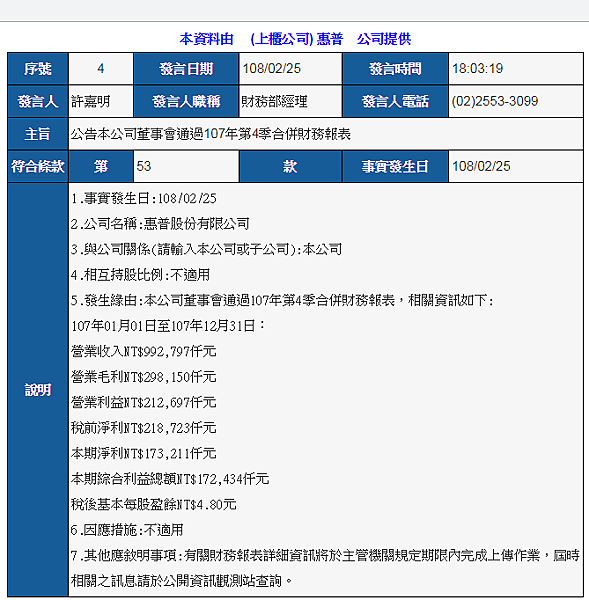The image size is (589, 600).
Task: Select 本期淨利NT$173,211仟元 line
Action: point(144,453)
